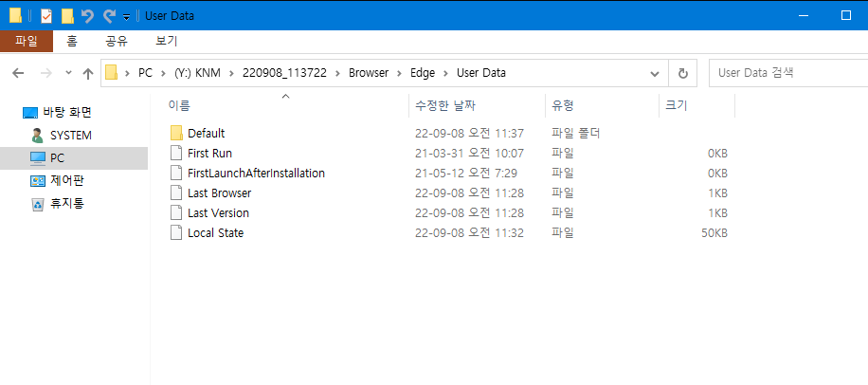Open the Customize Quick Access Toolbar dropdown
This screenshot has height=385, width=868.
click(x=126, y=17)
